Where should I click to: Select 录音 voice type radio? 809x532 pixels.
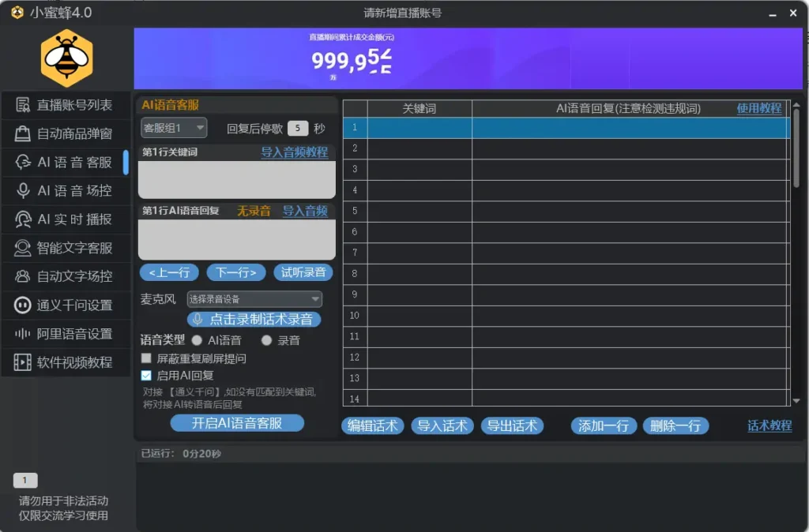point(266,340)
